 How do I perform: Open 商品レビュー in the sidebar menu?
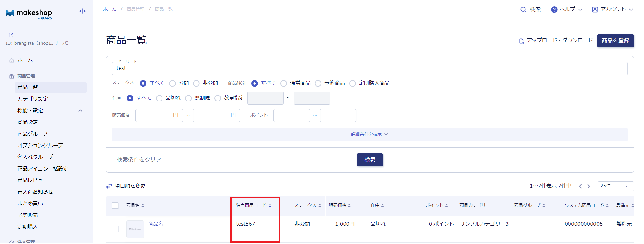click(x=33, y=180)
